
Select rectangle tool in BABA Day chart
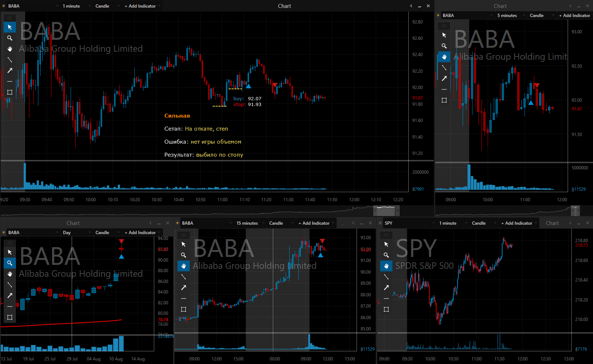[10, 317]
